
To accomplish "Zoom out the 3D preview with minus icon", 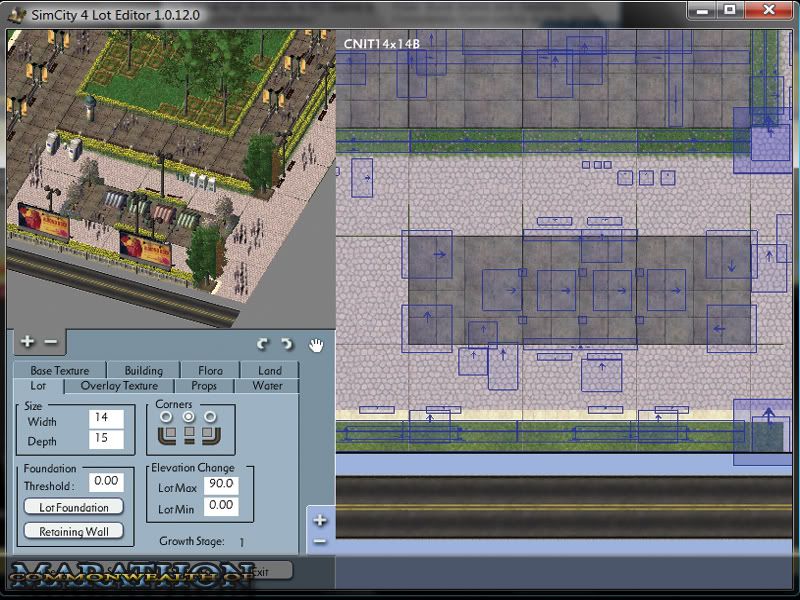I will pyautogui.click(x=51, y=341).
